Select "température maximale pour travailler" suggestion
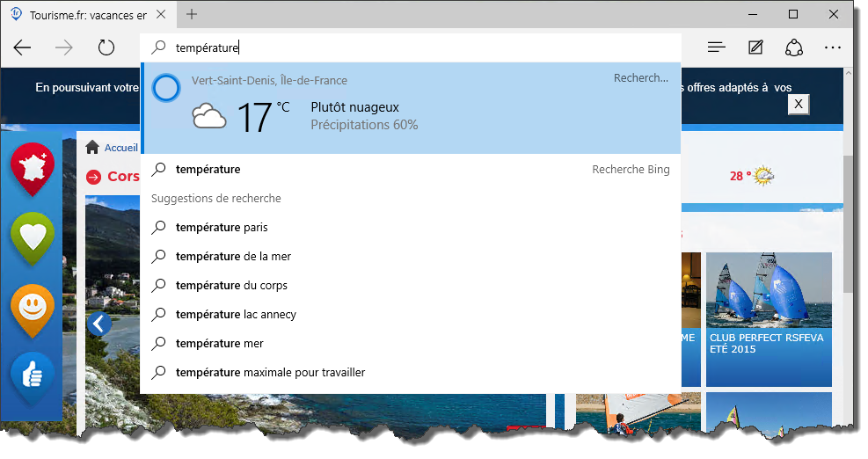 (270, 372)
